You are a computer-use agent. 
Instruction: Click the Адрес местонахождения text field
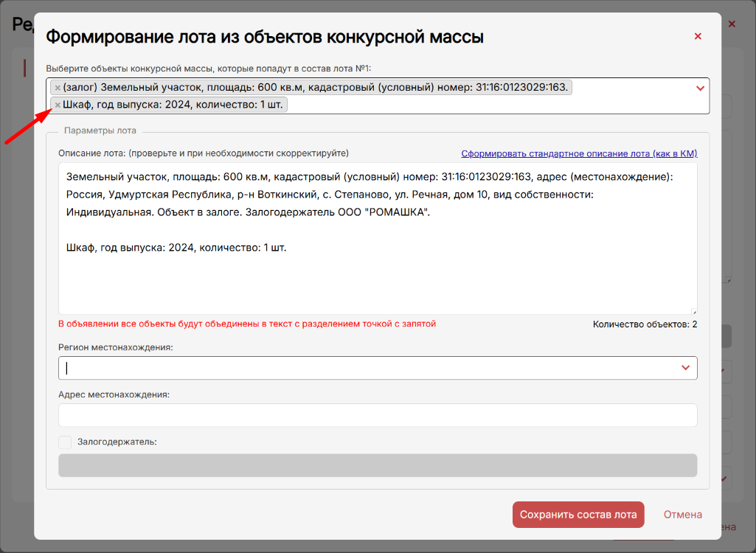click(377, 415)
